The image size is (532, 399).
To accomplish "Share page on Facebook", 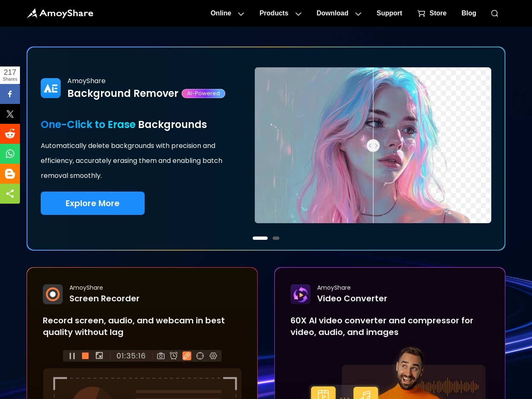I will [10, 94].
